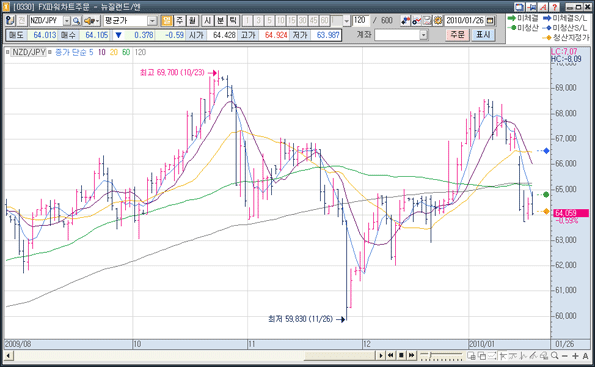Click the minus zoom-out icon
This screenshot has width=595, height=367.
pos(565,356)
